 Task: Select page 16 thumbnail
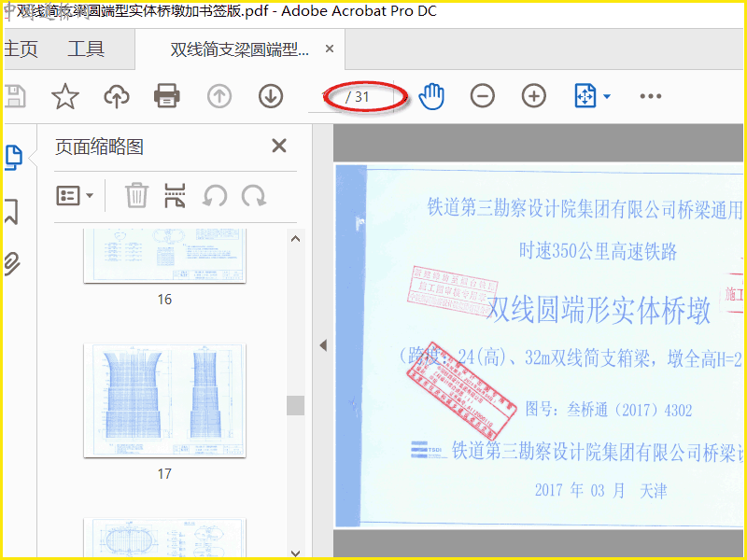point(165,256)
